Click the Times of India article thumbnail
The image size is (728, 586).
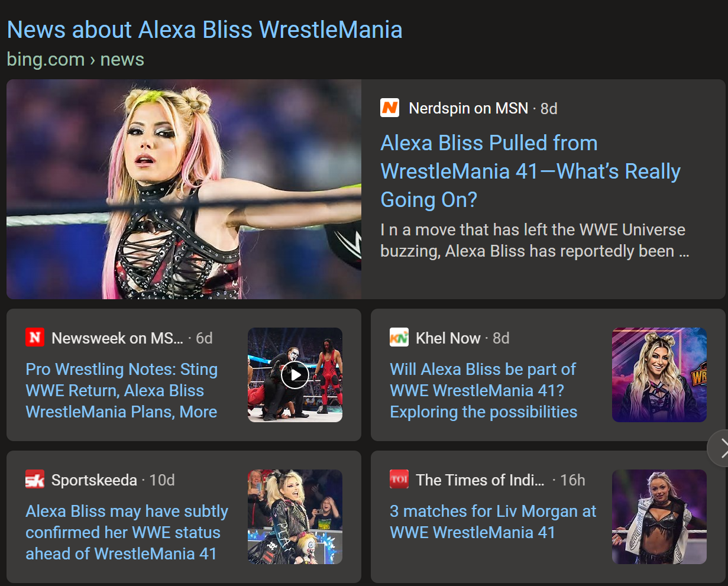coord(659,516)
